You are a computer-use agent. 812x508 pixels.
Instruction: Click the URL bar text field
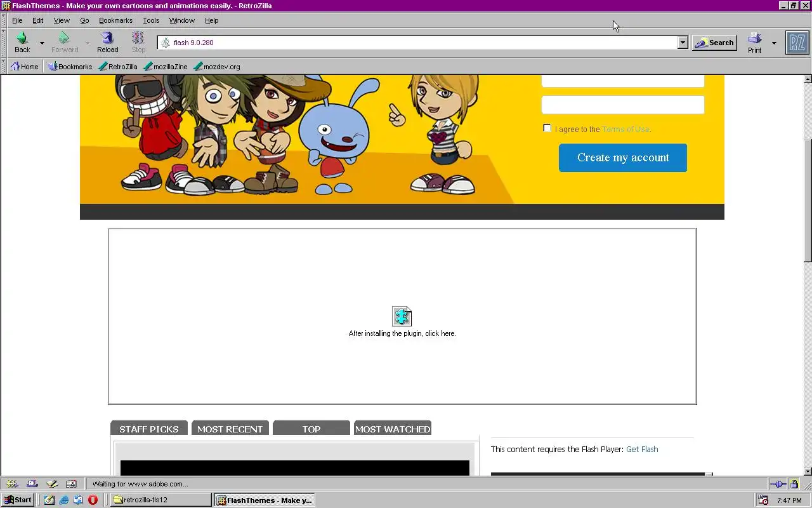point(424,43)
